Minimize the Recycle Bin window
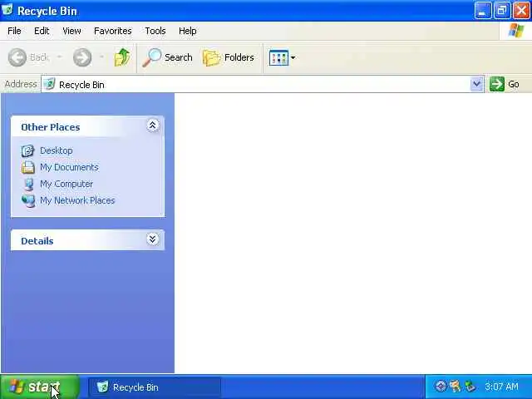 [482, 11]
